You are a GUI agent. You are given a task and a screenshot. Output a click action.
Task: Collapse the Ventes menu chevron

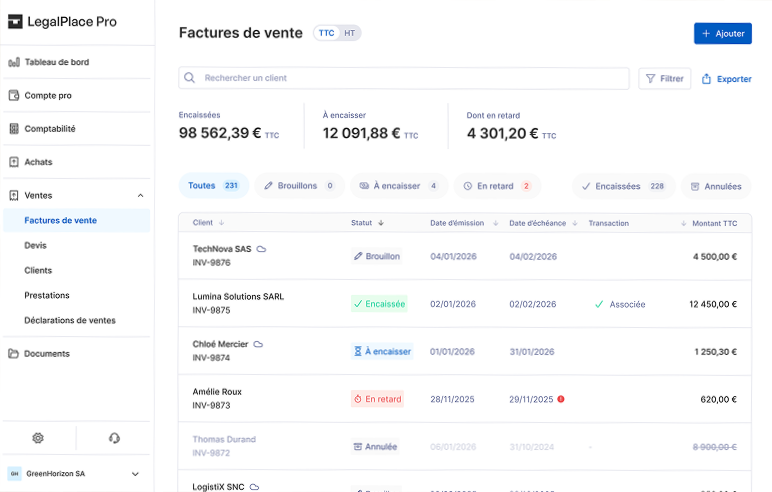pos(140,196)
